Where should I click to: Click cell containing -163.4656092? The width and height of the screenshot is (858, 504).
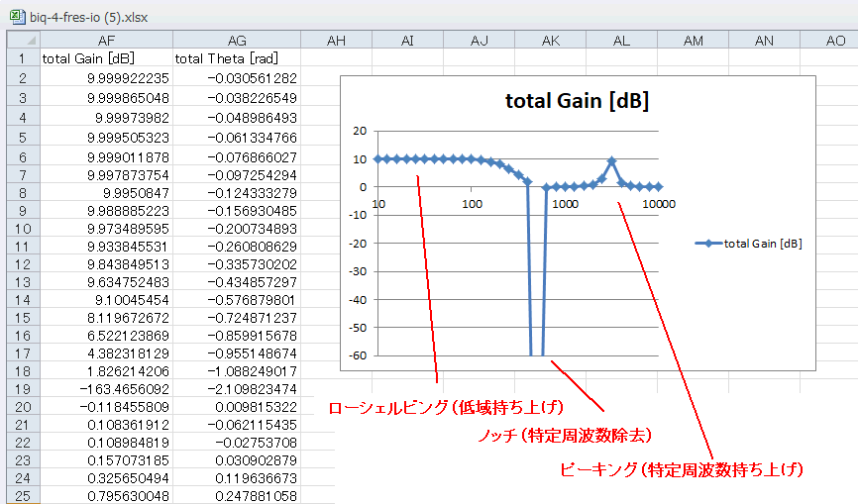106,389
